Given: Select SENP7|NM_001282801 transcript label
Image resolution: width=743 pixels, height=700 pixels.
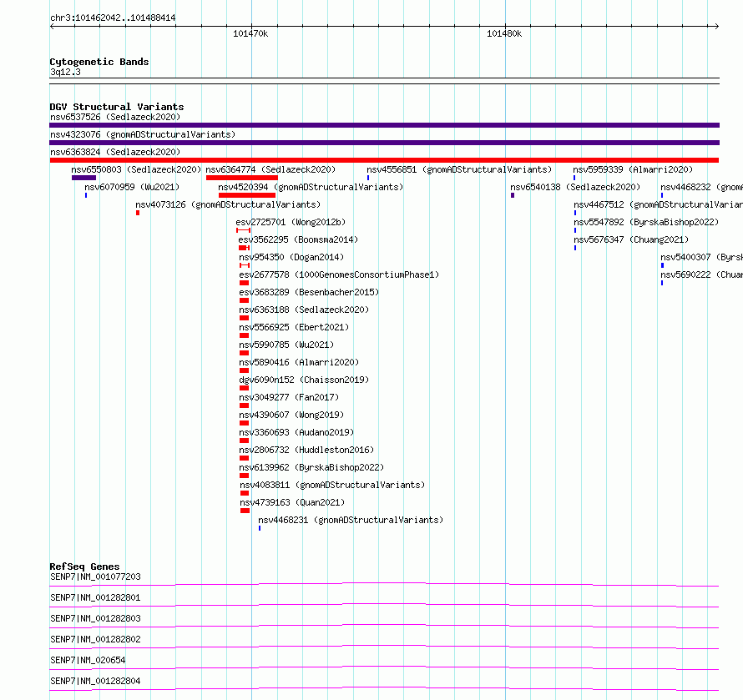Looking at the screenshot, I should point(95,597).
